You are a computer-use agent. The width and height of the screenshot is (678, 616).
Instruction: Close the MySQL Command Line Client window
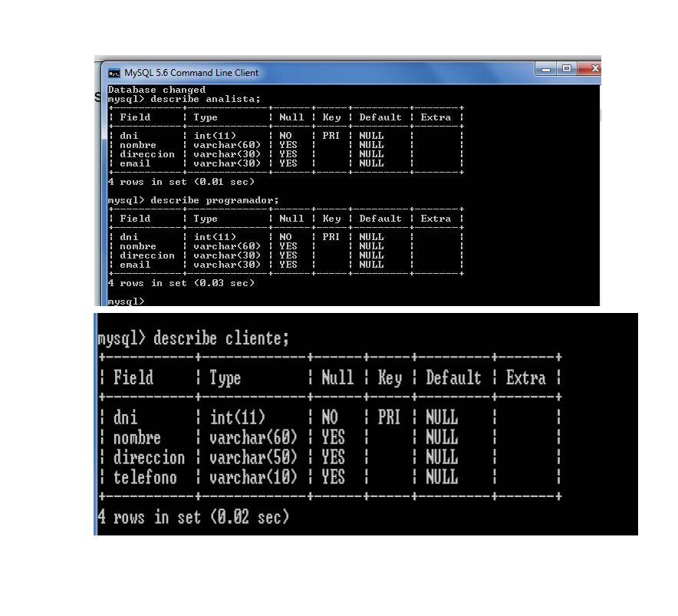(x=591, y=69)
